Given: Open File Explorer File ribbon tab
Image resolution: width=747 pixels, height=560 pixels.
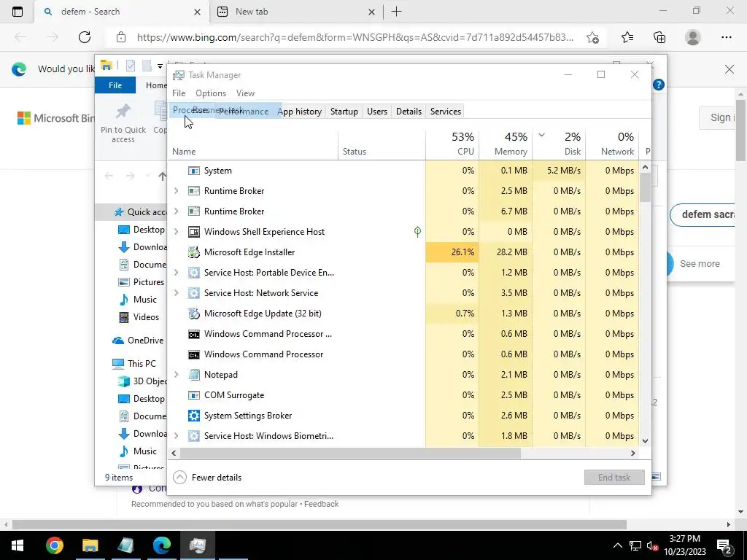Looking at the screenshot, I should pyautogui.click(x=115, y=85).
